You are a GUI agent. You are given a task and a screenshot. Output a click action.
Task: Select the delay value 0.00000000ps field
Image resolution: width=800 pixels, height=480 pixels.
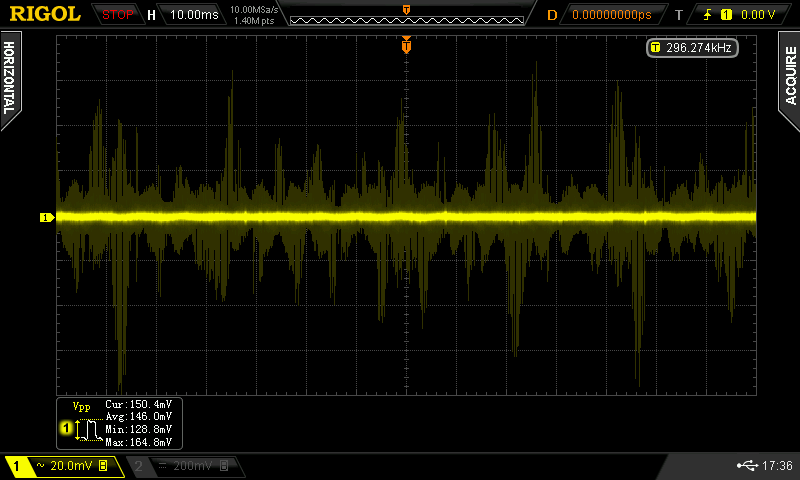point(611,15)
